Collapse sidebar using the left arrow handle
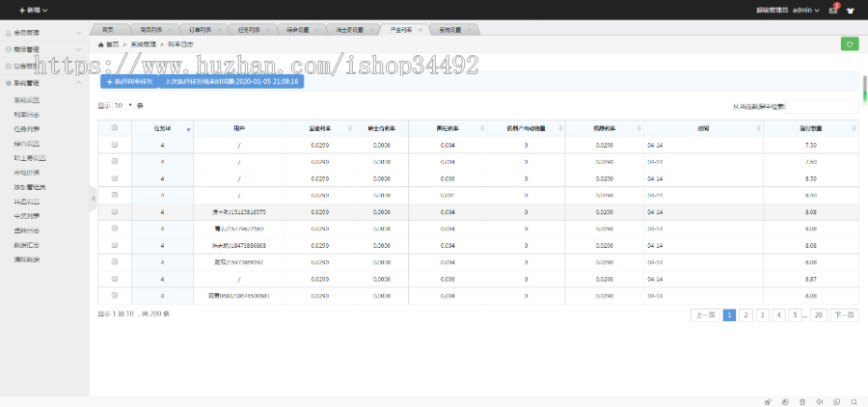The width and height of the screenshot is (868, 407). pos(94,197)
